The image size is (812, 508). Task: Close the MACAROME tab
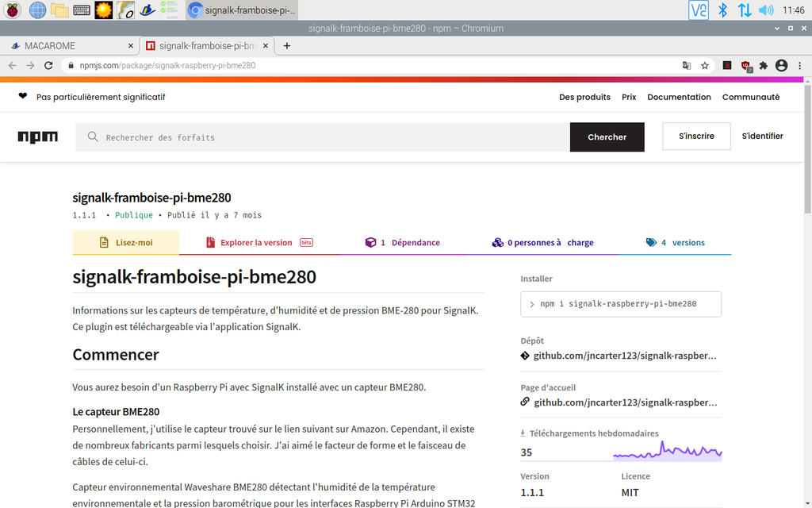coord(131,45)
